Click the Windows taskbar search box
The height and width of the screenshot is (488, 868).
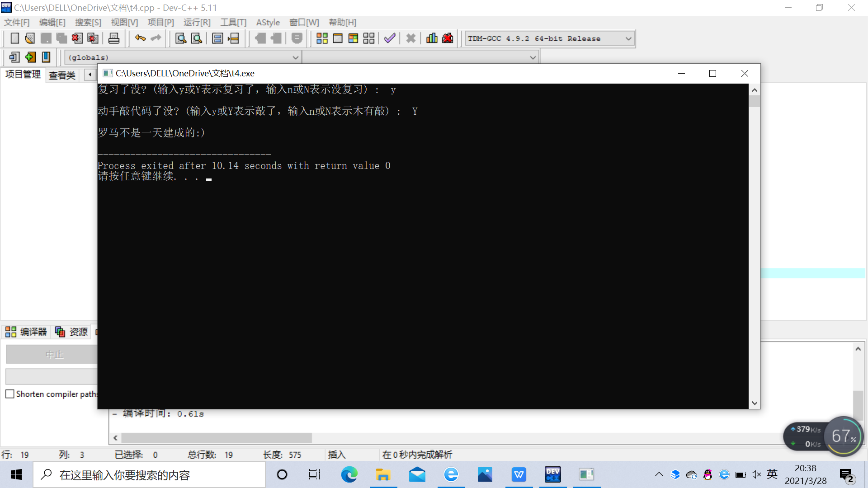(x=149, y=475)
